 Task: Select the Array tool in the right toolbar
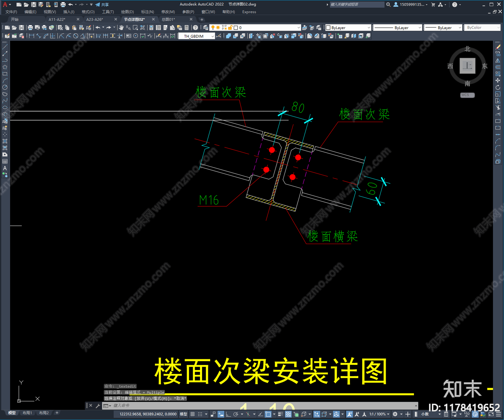pyautogui.click(x=498, y=74)
